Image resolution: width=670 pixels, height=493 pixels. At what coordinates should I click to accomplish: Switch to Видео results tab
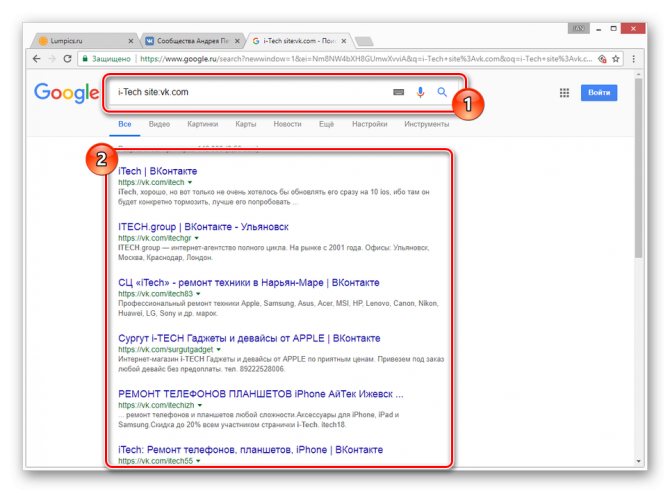coord(159,124)
